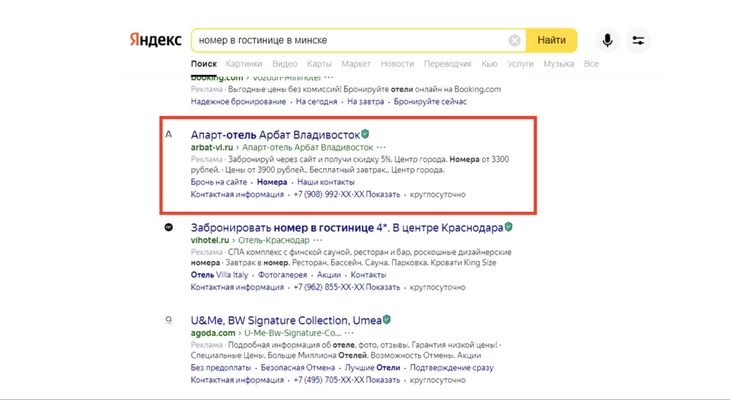The image size is (730, 400).
Task: Click the arbat-vl.ru favicon letter A
Action: tap(169, 134)
